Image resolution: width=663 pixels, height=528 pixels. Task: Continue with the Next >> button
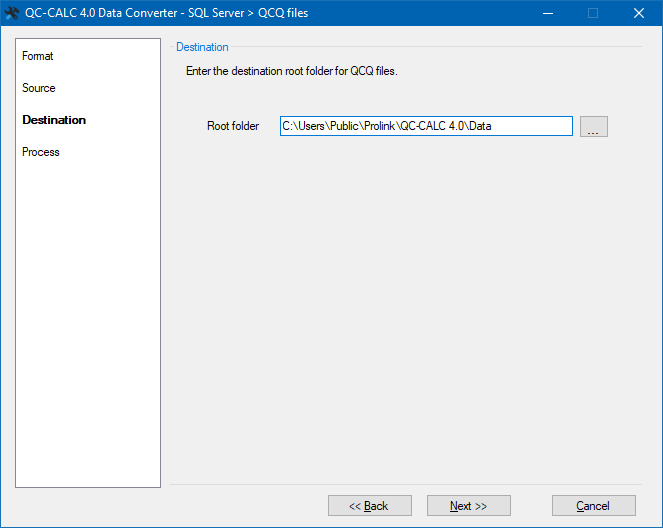tap(468, 506)
